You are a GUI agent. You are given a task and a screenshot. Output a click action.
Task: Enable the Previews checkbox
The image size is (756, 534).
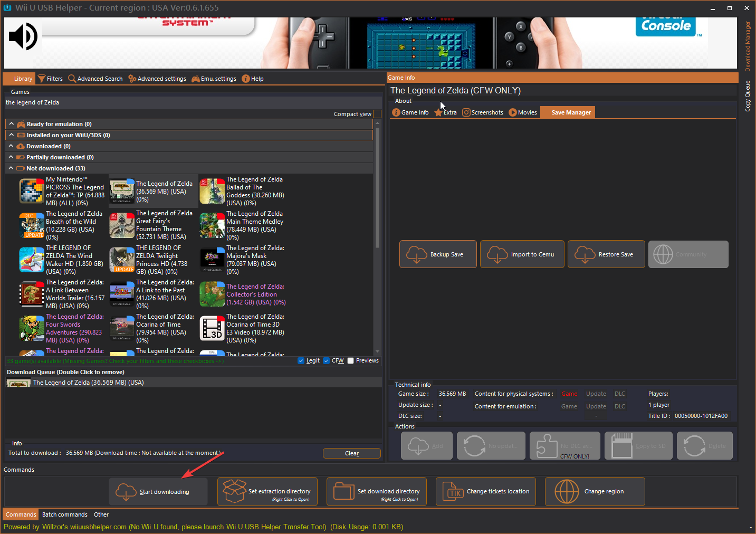pos(350,361)
